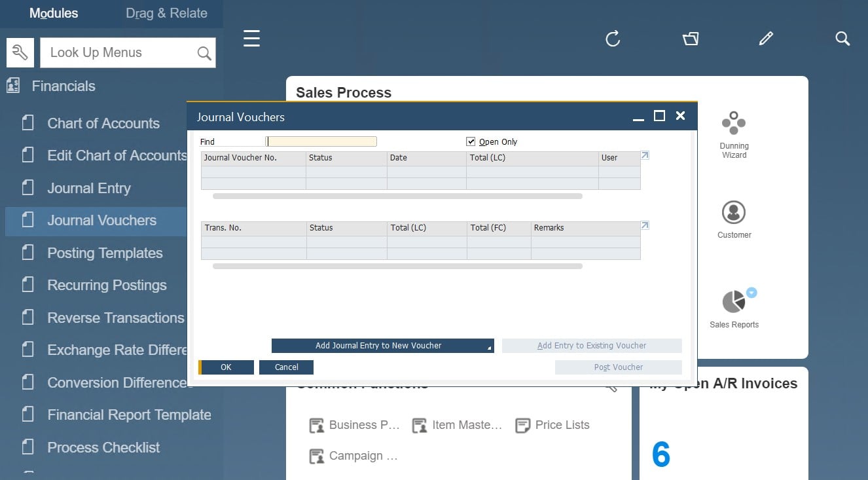Expand the Sales Reports dropdown arrow
The image size is (868, 480).
coord(751,293)
